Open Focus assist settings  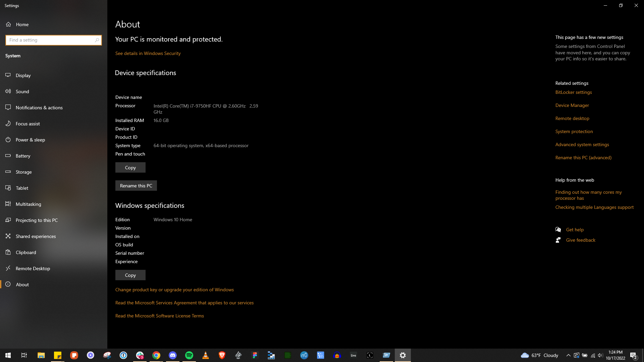tap(54, 124)
